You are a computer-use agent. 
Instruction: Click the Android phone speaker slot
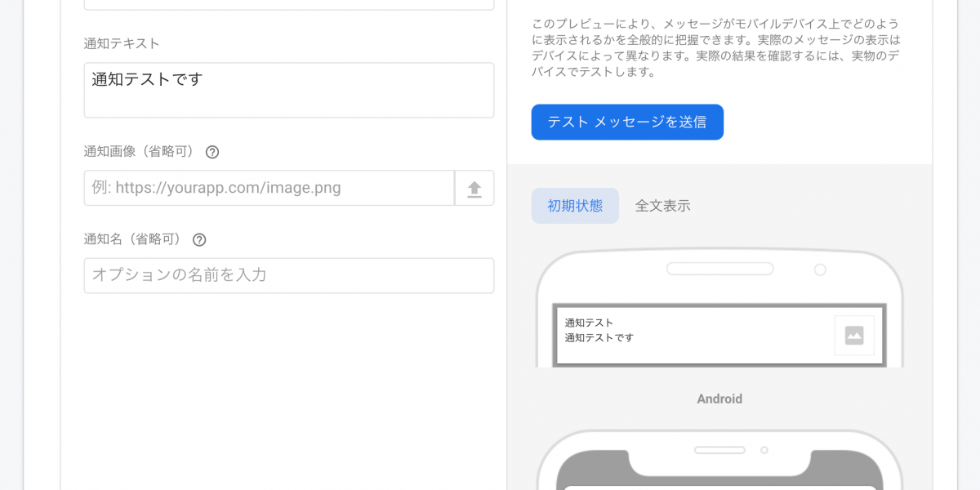point(719,269)
